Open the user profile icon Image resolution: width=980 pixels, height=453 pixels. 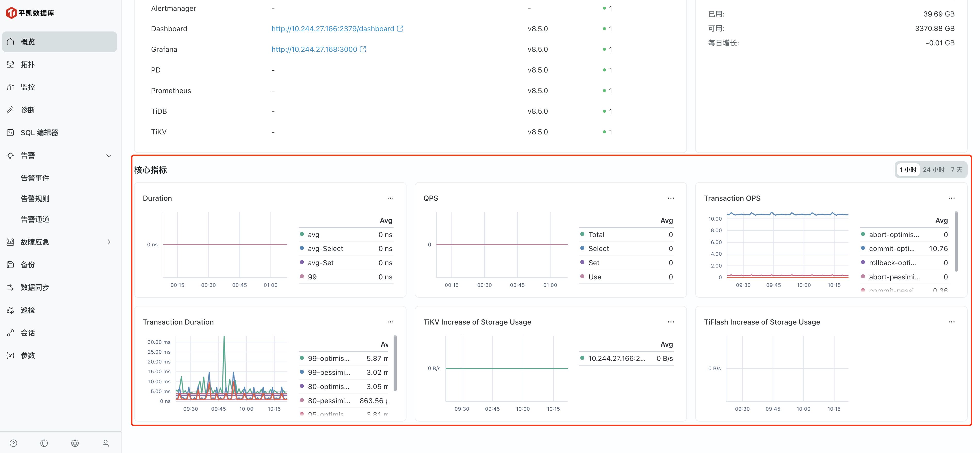pos(106,443)
